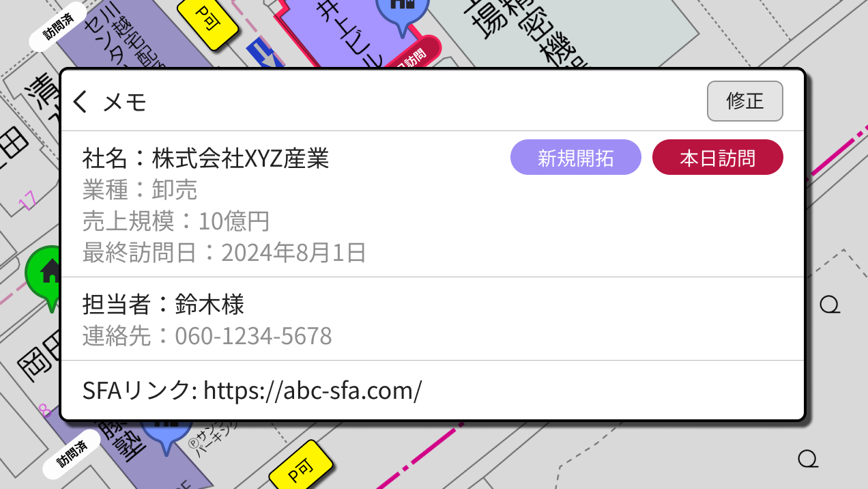Click the 社名 株式会社XYZ産業 company name row
Screen dimensions: 868x489
(205, 158)
